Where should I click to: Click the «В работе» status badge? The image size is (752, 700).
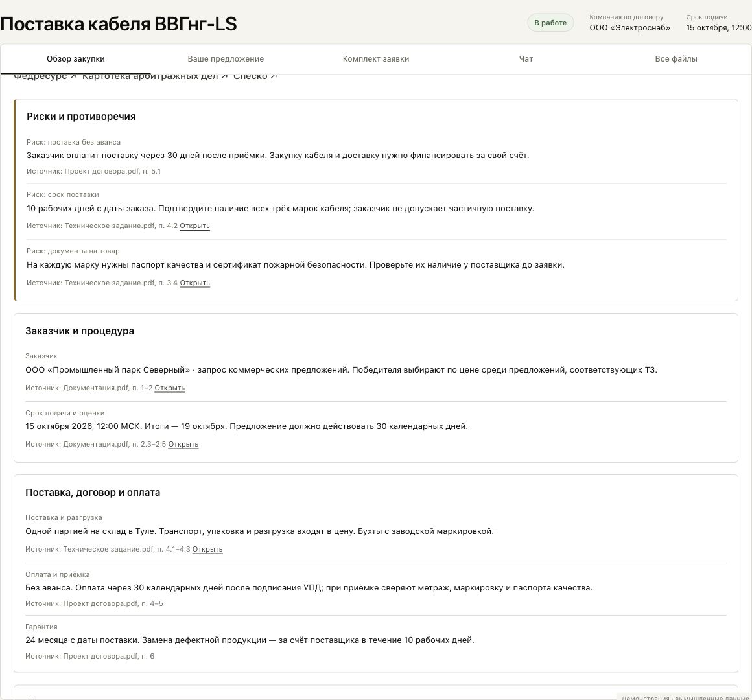pos(550,23)
